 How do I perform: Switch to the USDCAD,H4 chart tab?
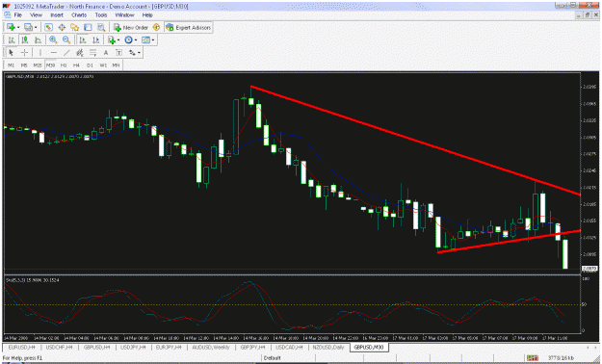[x=289, y=347]
